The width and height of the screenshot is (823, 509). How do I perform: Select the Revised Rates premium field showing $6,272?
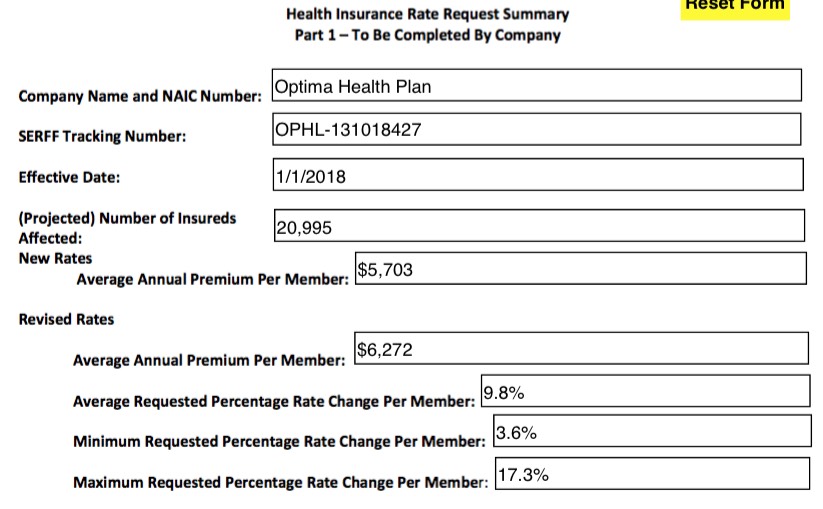point(581,349)
